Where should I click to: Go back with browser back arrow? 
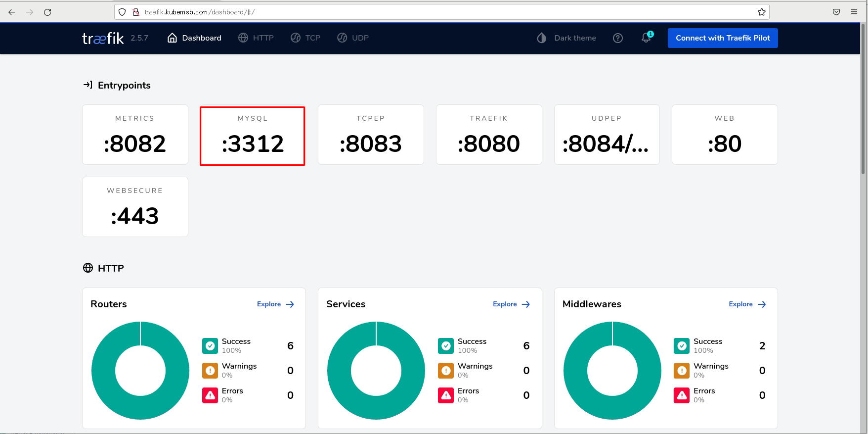(x=12, y=12)
